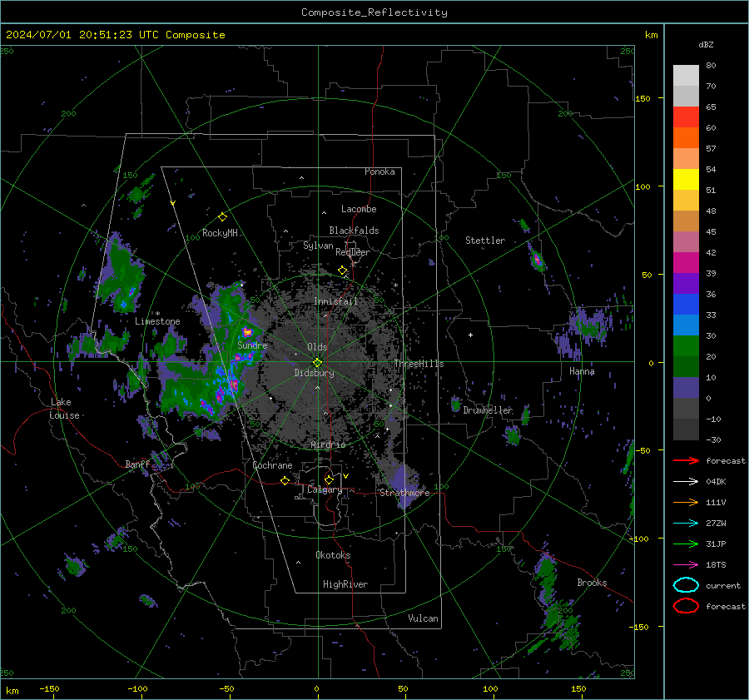The width and height of the screenshot is (749, 700).
Task: Click the HighRiver town label
Action: coord(345,584)
